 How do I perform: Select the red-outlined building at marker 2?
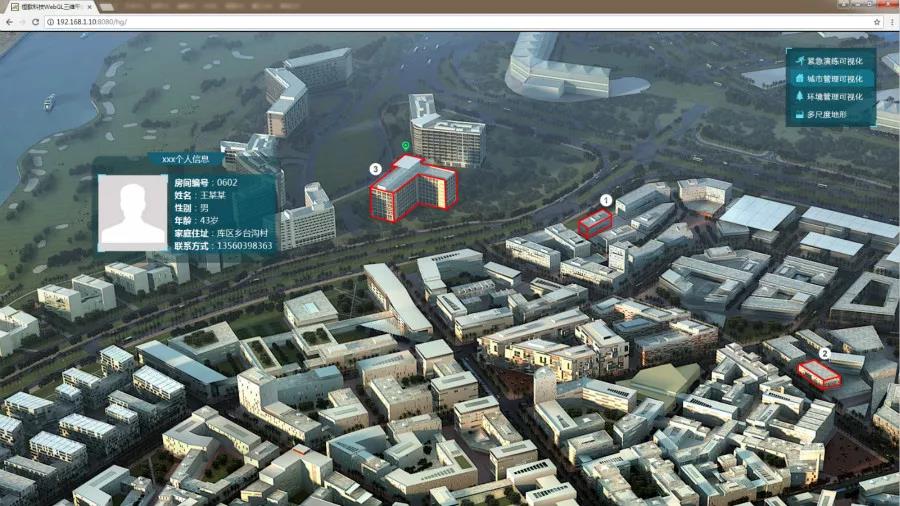click(819, 375)
